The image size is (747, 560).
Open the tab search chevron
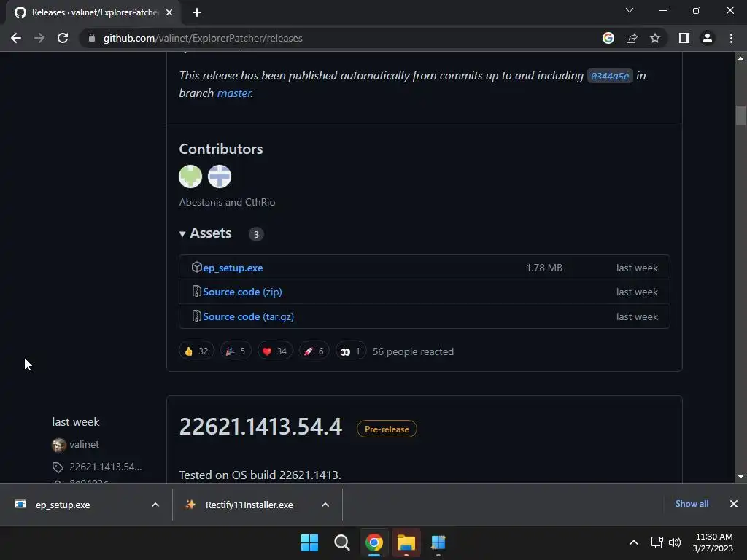pos(630,10)
